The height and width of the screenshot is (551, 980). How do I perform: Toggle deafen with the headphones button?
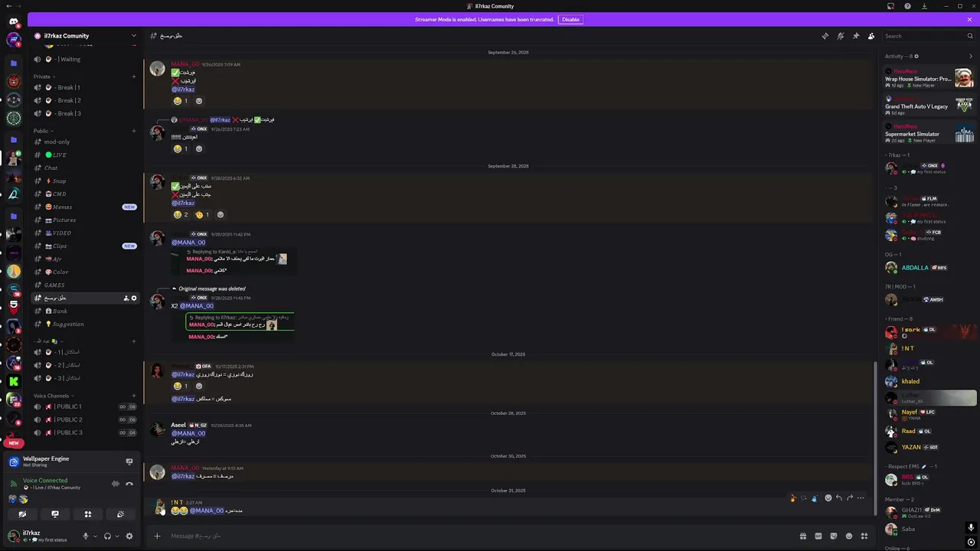(x=107, y=536)
